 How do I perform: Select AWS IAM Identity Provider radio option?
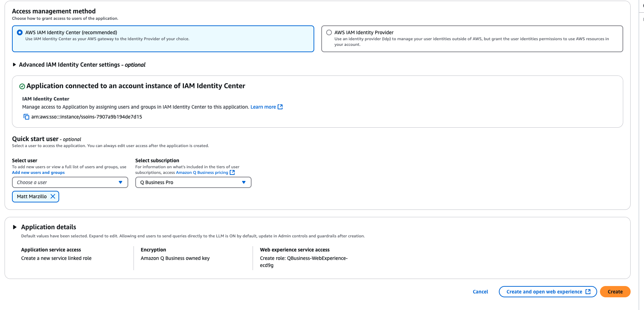[329, 32]
